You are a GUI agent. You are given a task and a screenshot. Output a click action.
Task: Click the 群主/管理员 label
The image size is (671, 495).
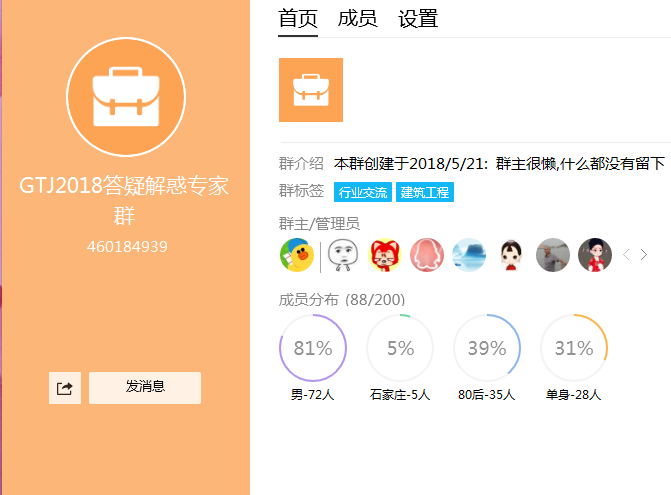pos(319,223)
